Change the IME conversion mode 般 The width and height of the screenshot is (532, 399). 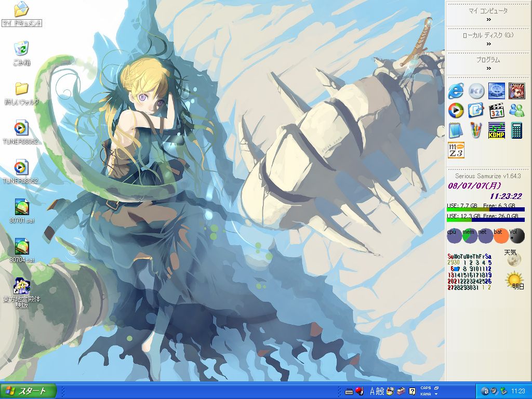[380, 391]
